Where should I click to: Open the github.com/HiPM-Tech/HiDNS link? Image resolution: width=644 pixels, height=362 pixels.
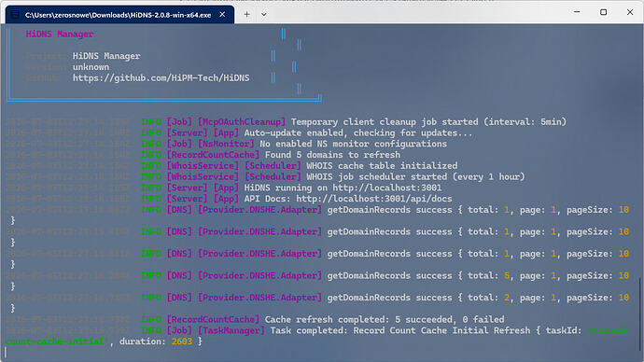point(161,78)
